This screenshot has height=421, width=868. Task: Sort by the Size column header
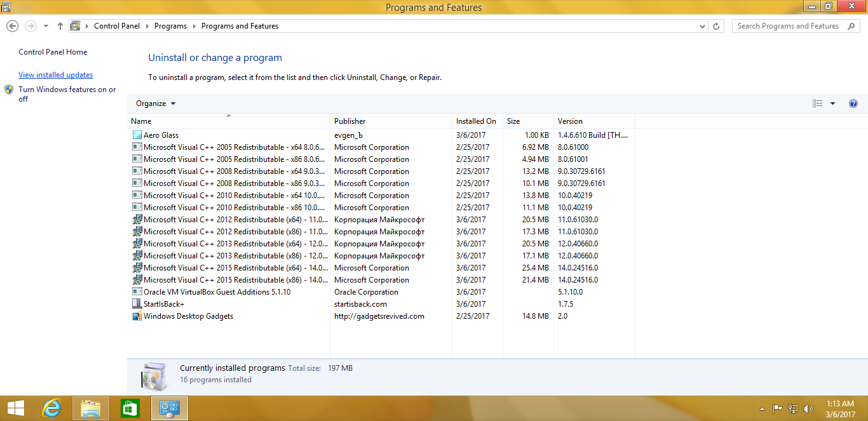(528, 121)
